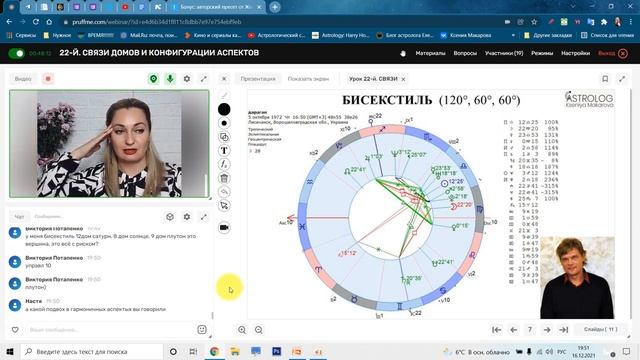Open Photoshop from the taskbar
The width and height of the screenshot is (640, 360).
[276, 351]
